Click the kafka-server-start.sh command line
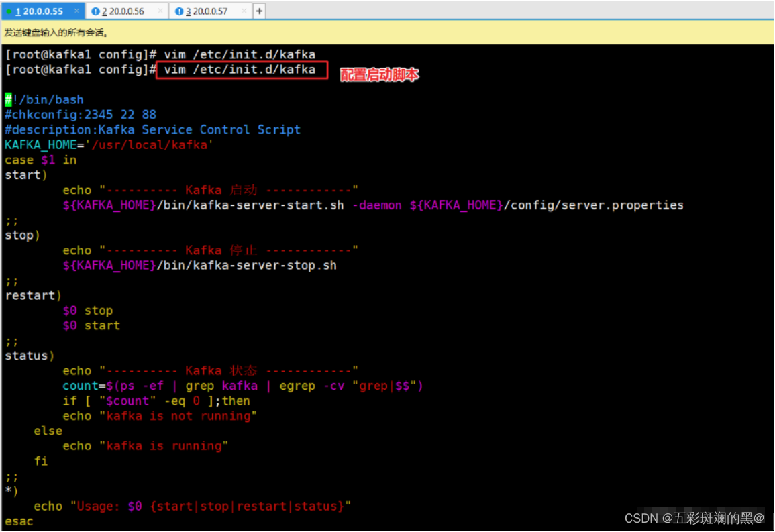This screenshot has height=532, width=775. pyautogui.click(x=373, y=205)
